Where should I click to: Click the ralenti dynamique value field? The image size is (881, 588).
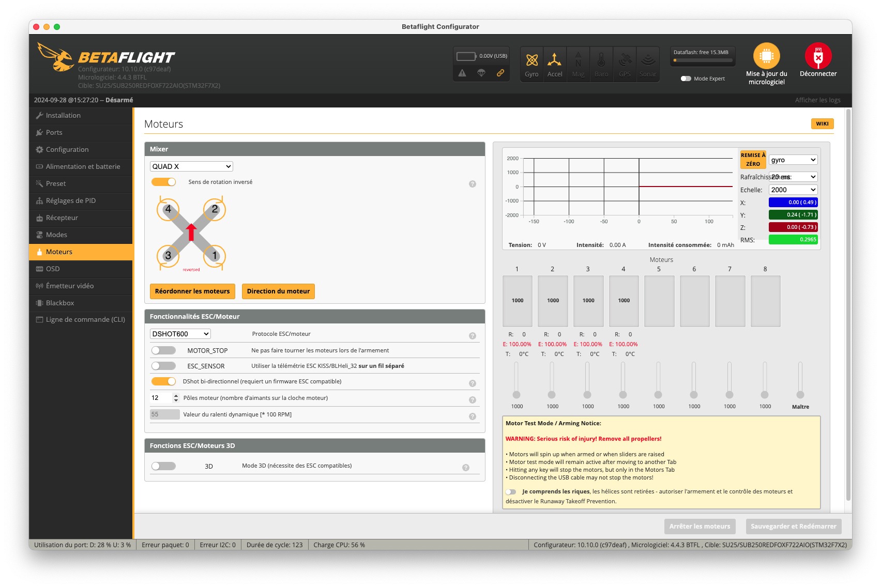[165, 414]
